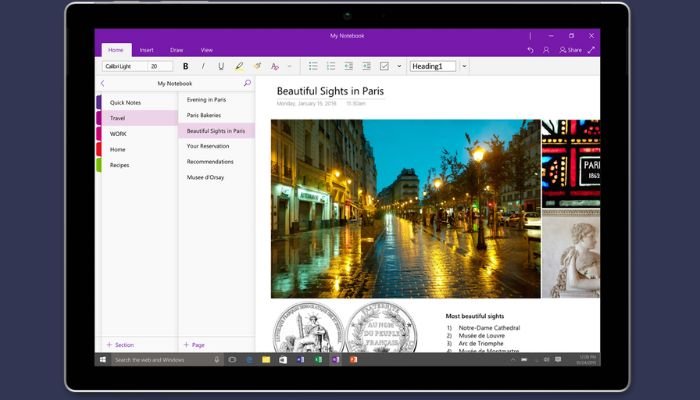Screen dimensions: 700x400
Task: Share the notebook via Share button
Action: pyautogui.click(x=571, y=50)
